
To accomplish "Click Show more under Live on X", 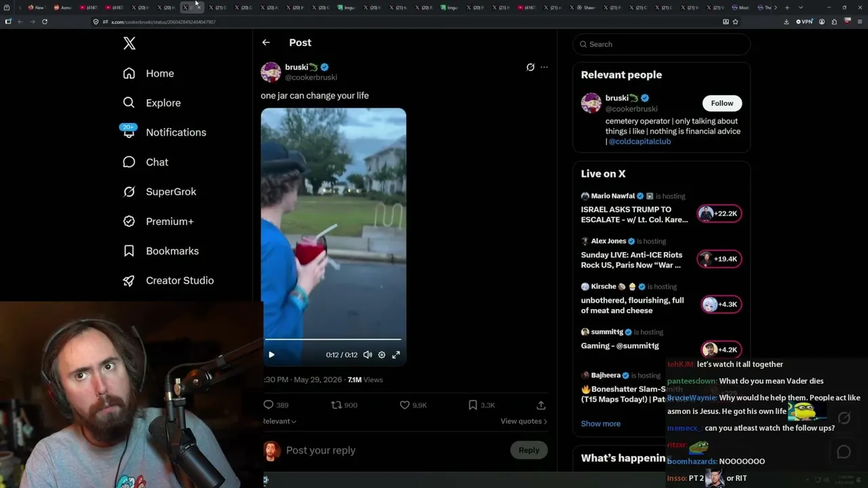I will tap(601, 424).
